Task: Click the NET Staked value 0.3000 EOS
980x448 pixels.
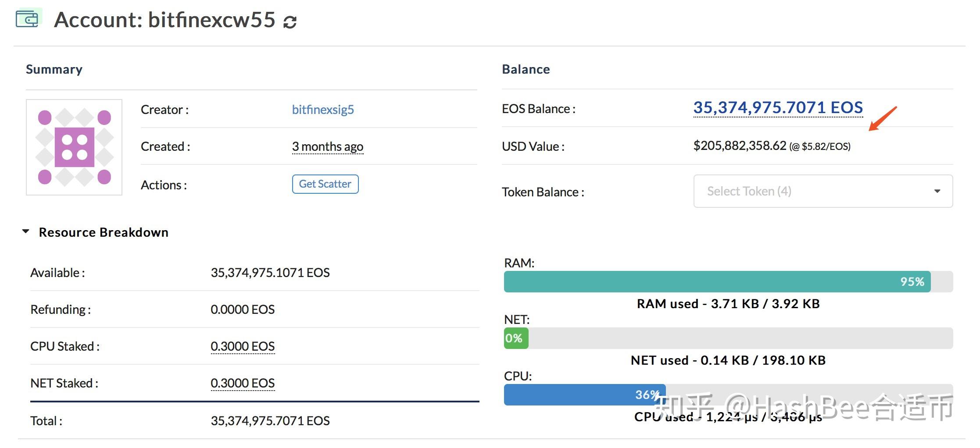Action: (243, 383)
